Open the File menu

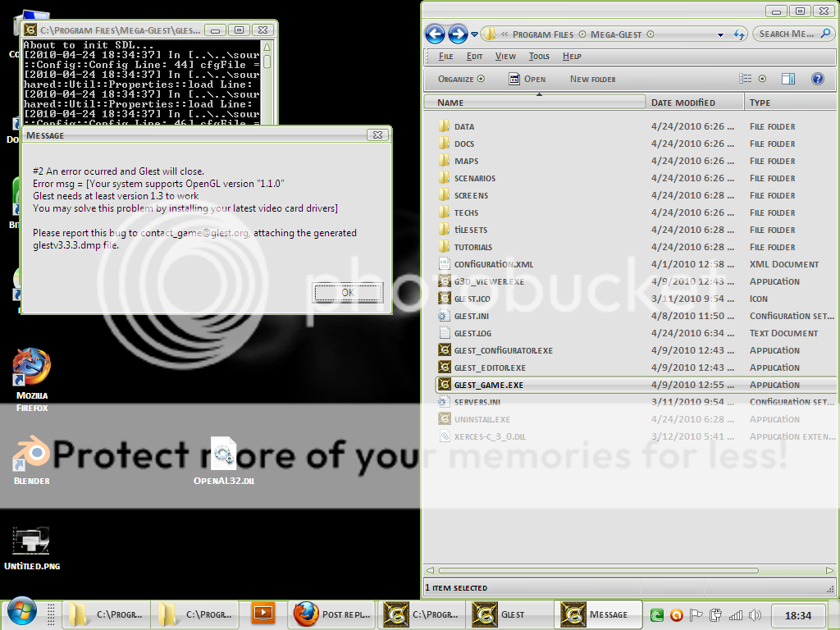(x=445, y=57)
